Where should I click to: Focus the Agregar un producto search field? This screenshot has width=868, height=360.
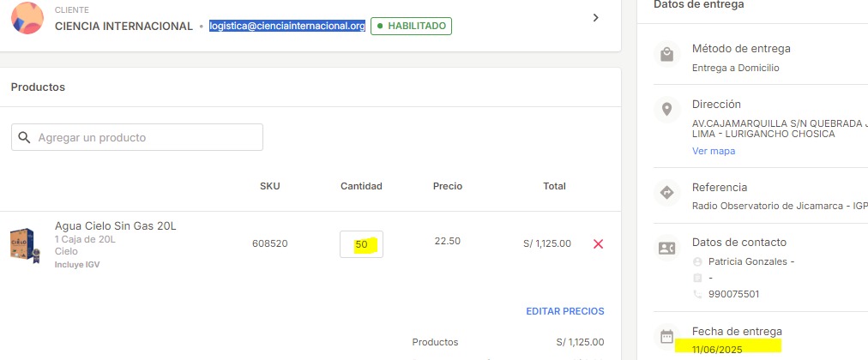[137, 137]
